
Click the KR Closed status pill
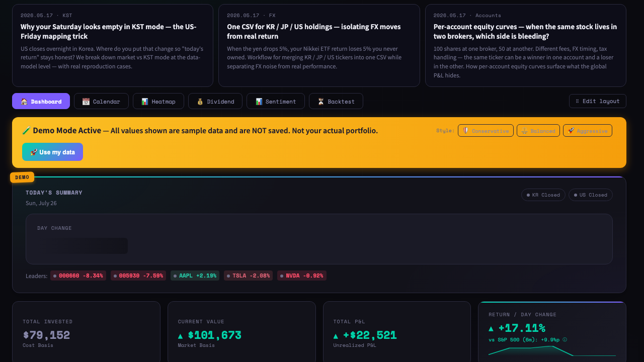pyautogui.click(x=543, y=195)
